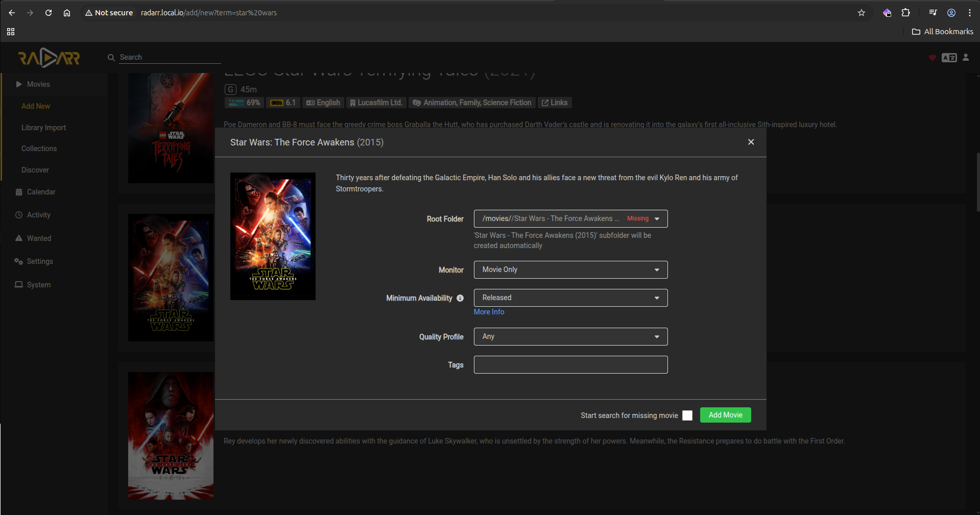This screenshot has width=980, height=515.
Task: Click the donate heart icon
Action: point(932,58)
